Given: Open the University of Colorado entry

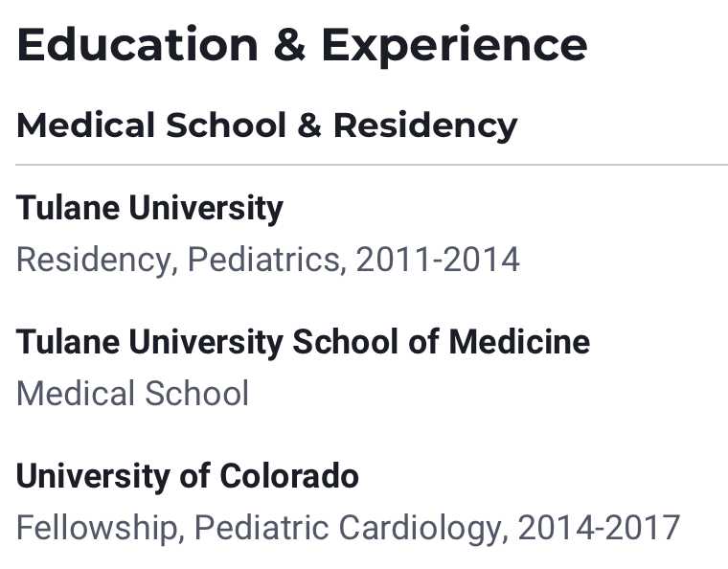Looking at the screenshot, I should [188, 477].
